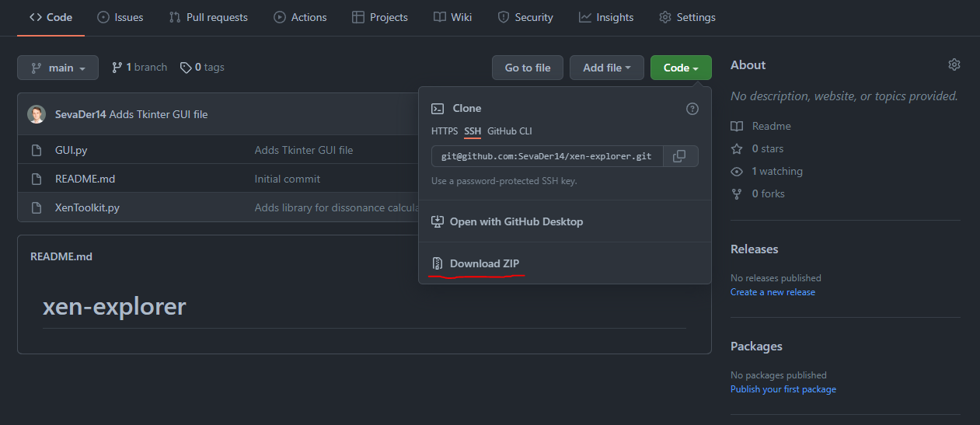
Task: Open the Pull requests tab
Action: pyautogui.click(x=208, y=17)
